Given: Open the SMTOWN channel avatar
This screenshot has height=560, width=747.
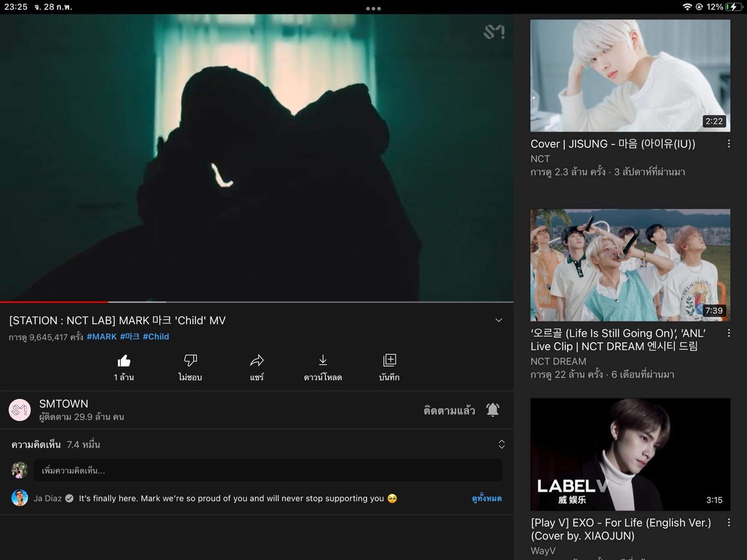Looking at the screenshot, I should point(20,410).
